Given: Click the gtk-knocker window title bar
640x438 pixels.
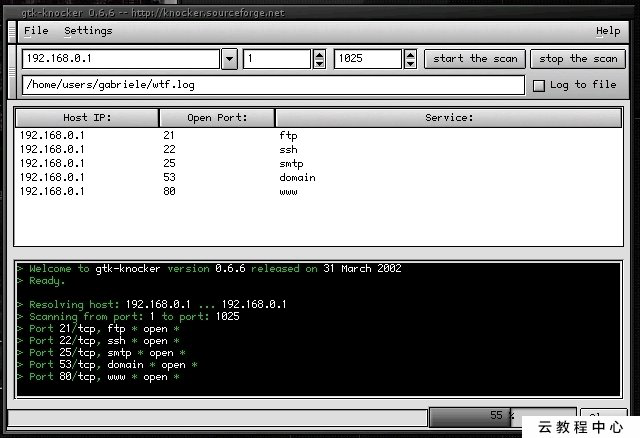Looking at the screenshot, I should click(x=318, y=13).
